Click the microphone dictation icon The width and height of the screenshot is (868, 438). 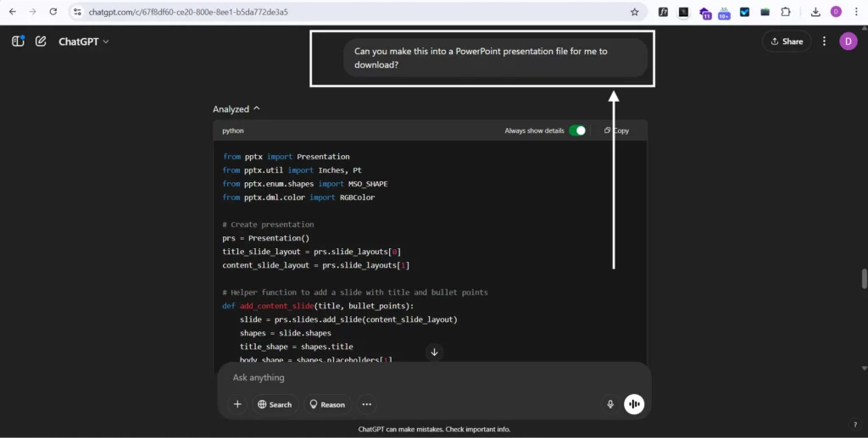[x=609, y=404]
